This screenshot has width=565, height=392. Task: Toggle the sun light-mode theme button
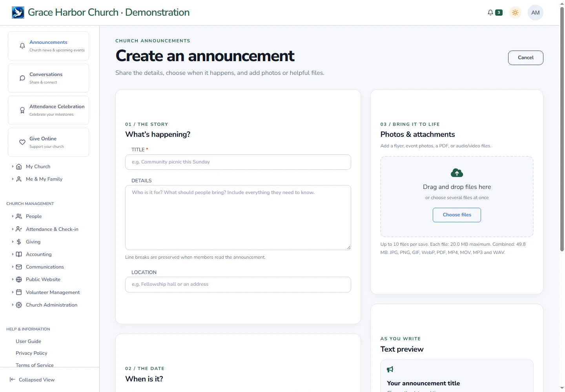point(515,13)
